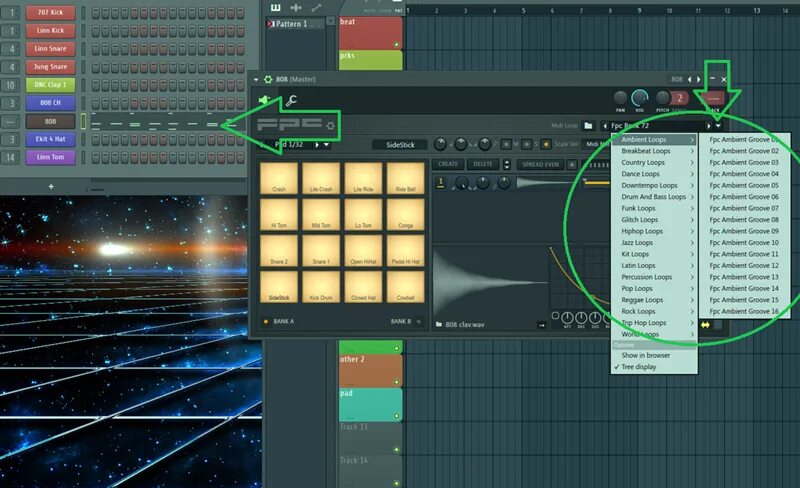This screenshot has height=488, width=800.
Task: Click the layer number 1 indicator
Action: 441,183
